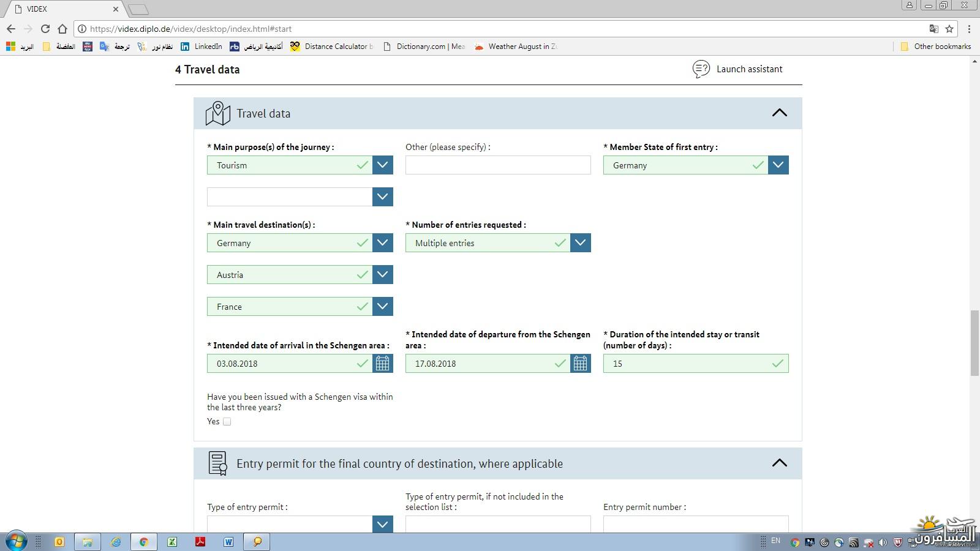The image size is (980, 551).
Task: Click the wireless signal tray icon
Action: [853, 542]
